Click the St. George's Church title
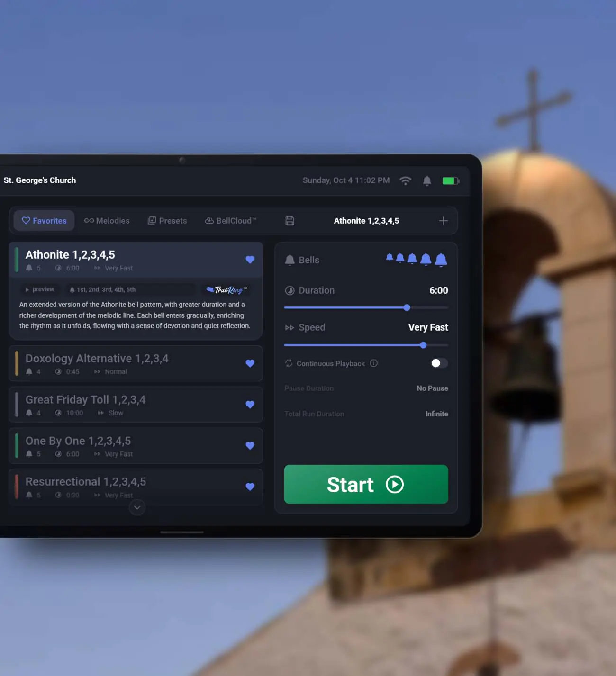 (x=40, y=180)
